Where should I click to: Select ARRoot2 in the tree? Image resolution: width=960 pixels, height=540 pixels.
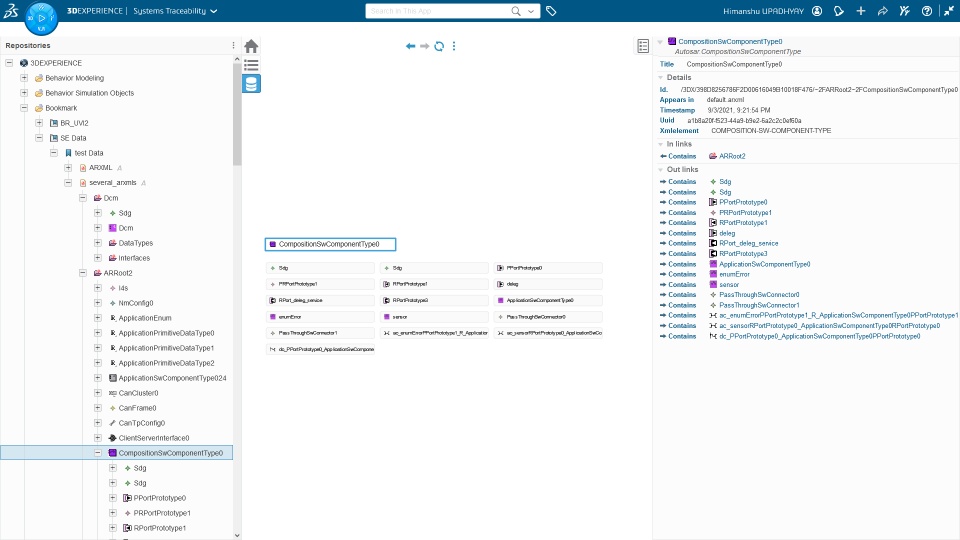coord(118,273)
